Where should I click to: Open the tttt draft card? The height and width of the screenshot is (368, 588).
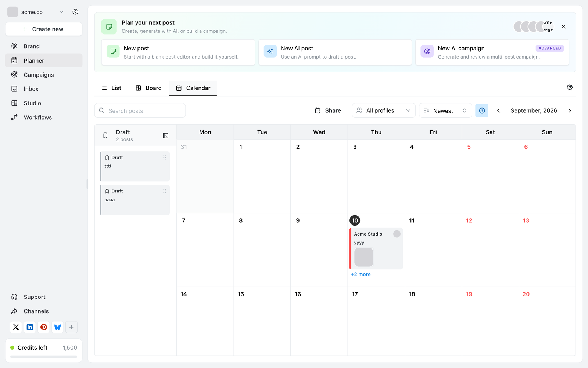pyautogui.click(x=135, y=166)
